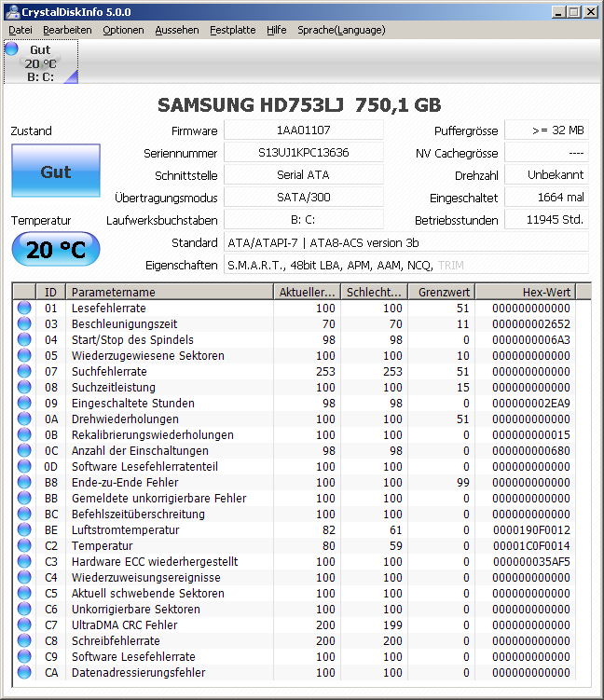The height and width of the screenshot is (700, 604).
Task: Click the status orb for Suchfehlerrate
Action: coord(24,371)
